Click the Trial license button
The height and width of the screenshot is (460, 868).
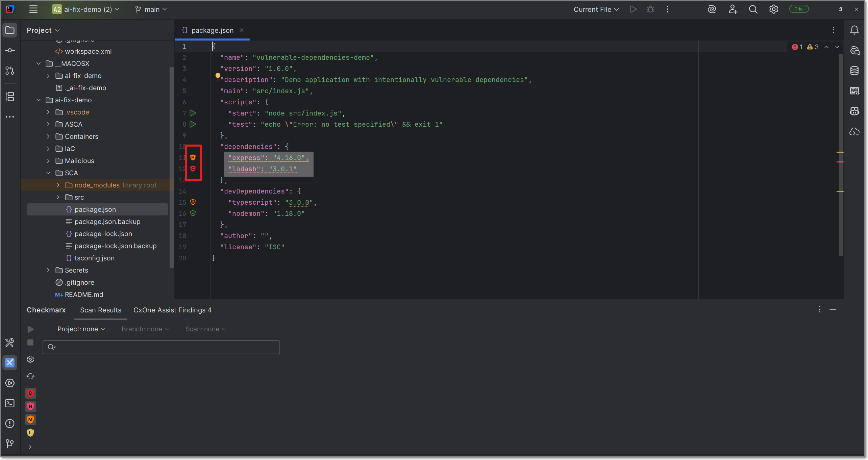tap(799, 9)
